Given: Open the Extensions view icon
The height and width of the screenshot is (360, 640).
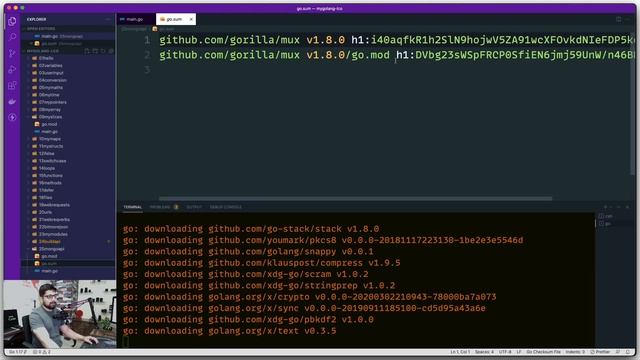Looking at the screenshot, I should pos(12,85).
